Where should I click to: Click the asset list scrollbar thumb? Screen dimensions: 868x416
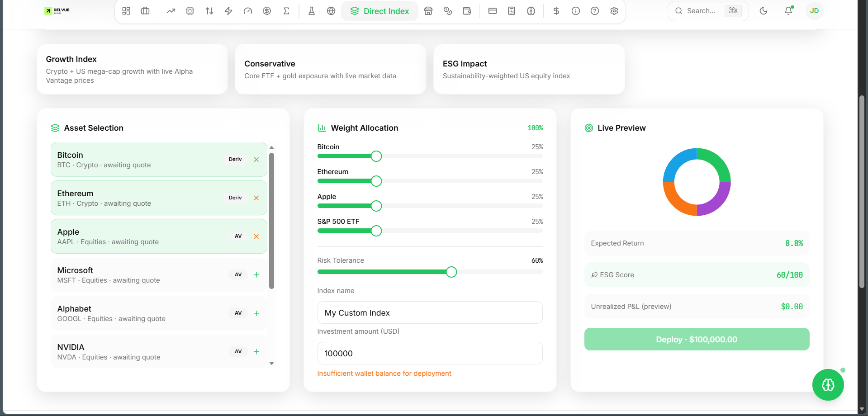coord(272,221)
